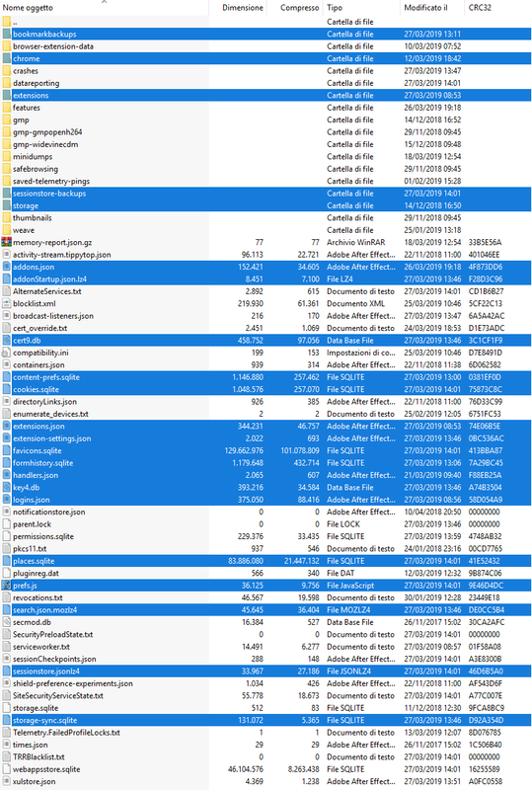This screenshot has height=790, width=532.
Task: Click the weave folder icon
Action: click(6, 230)
